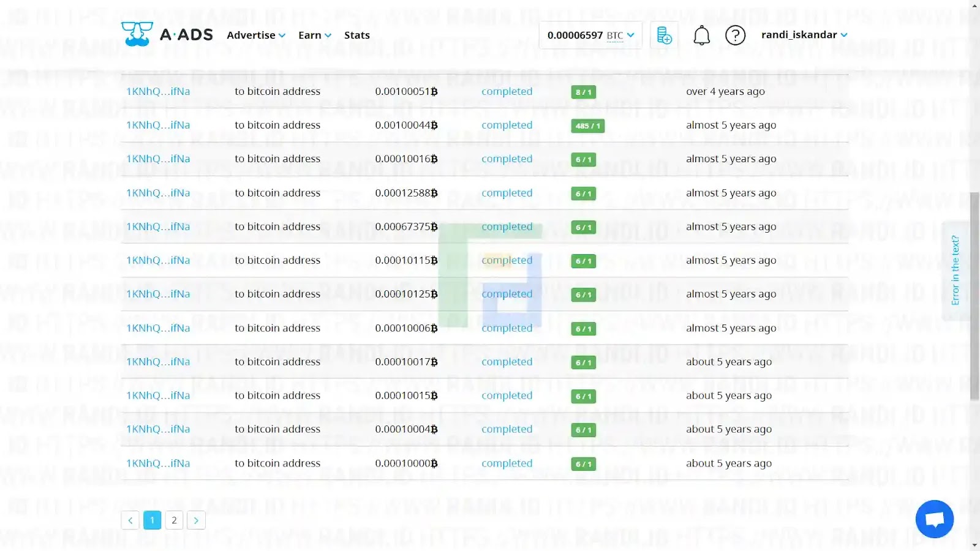This screenshot has height=551, width=980.
Task: Open address link in the 0.00010015 row
Action: (x=158, y=395)
